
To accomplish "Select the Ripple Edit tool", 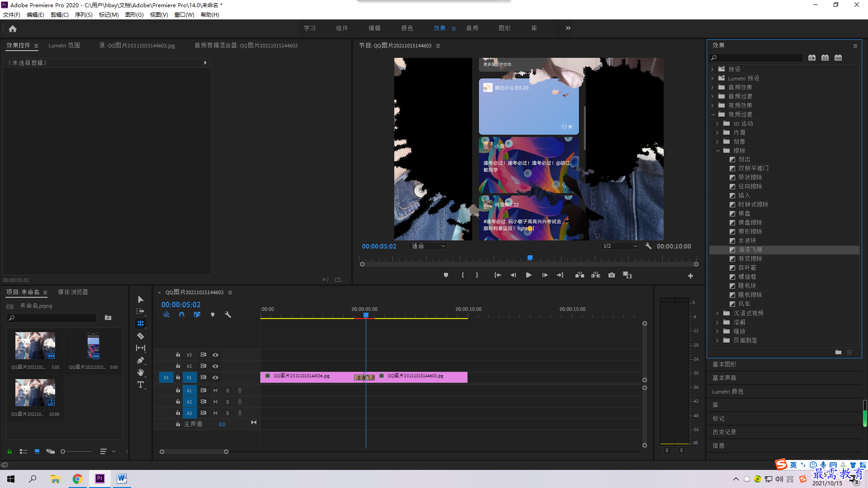I will click(x=141, y=324).
